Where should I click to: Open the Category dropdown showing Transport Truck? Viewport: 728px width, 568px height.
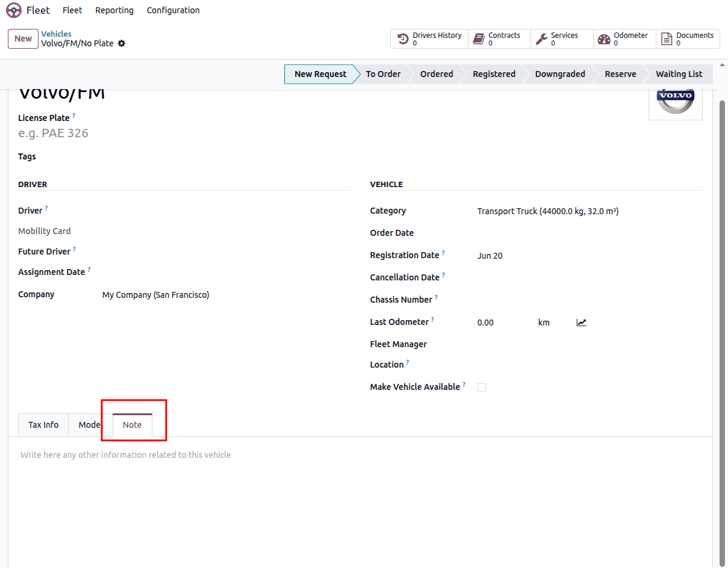(590, 211)
